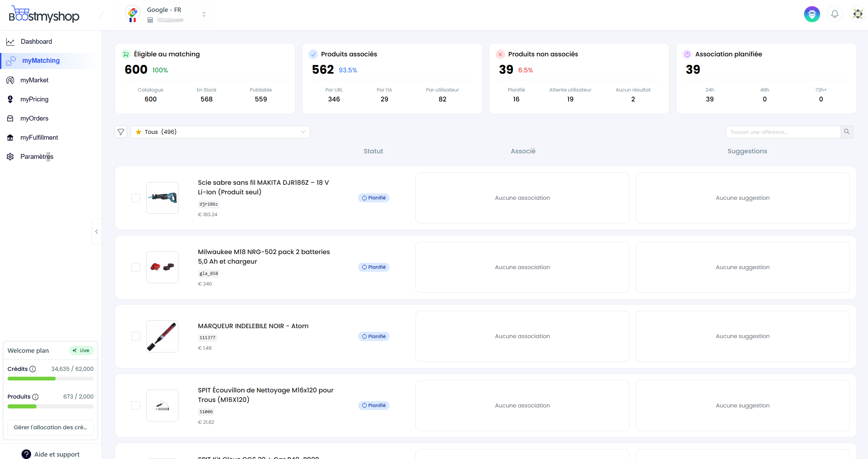Open the myMatching section
868x459 pixels.
pos(41,61)
